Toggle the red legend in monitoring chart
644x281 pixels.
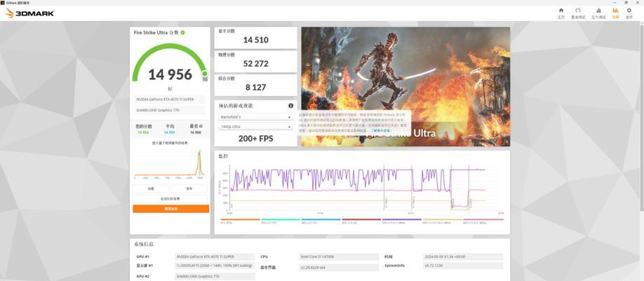click(361, 221)
